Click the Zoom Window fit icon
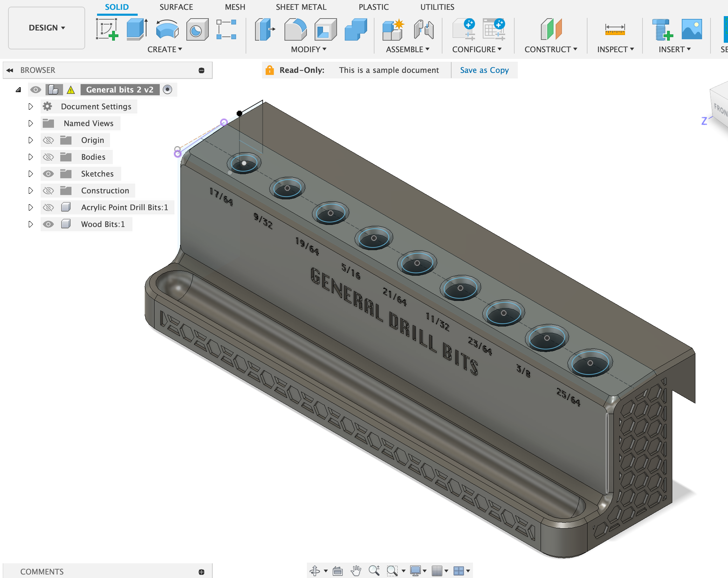Screen dimensions: 728x578 [x=392, y=571]
